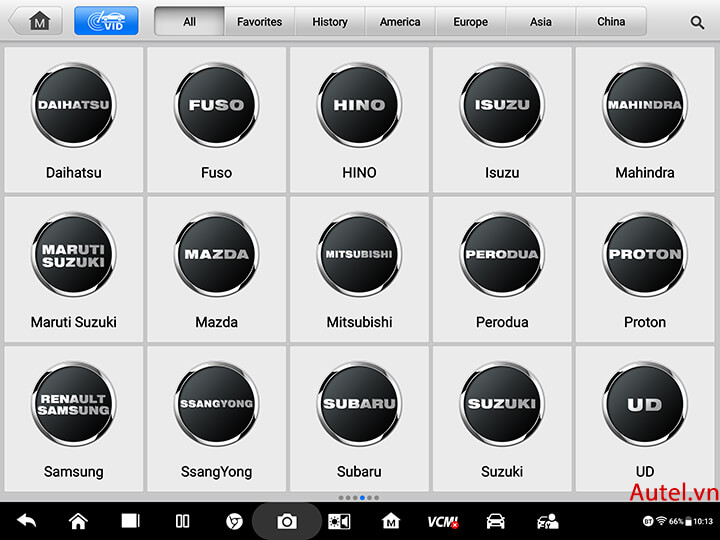The width and height of the screenshot is (720, 540).
Task: Click the 10:13 clock display
Action: [703, 521]
